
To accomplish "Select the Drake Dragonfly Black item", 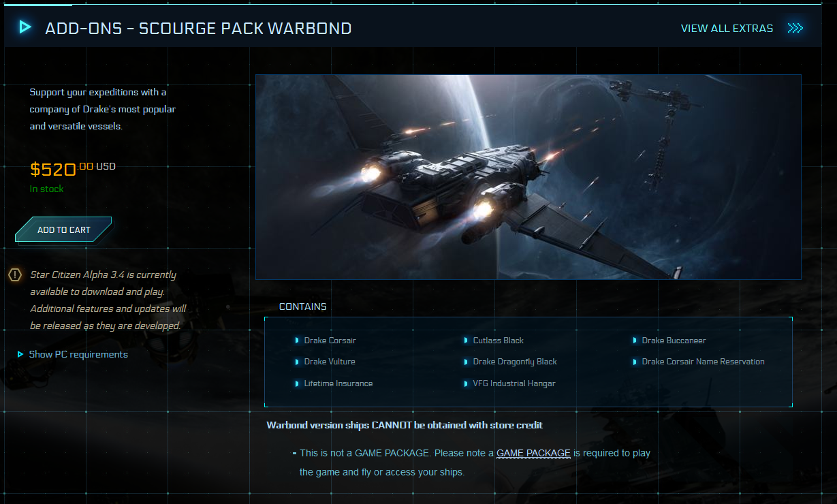I will coord(515,362).
